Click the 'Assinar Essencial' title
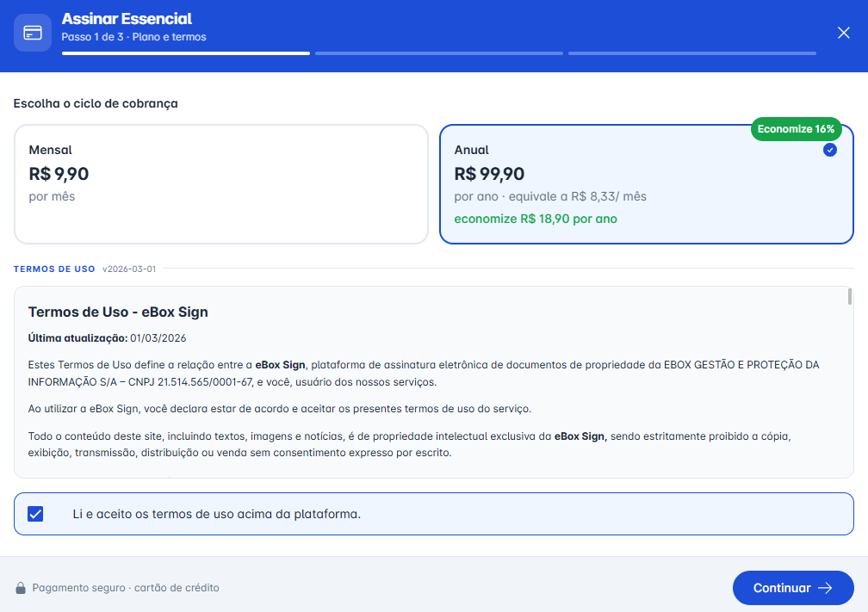 pos(127,19)
